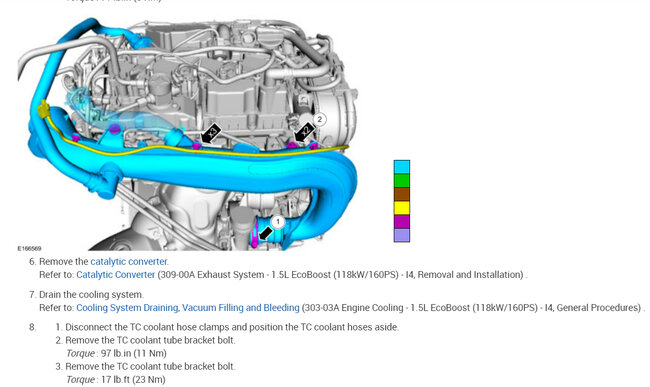Screen dimensions: 650x387
Task: Click the step 2 bracket bolt instruction
Action: point(150,340)
